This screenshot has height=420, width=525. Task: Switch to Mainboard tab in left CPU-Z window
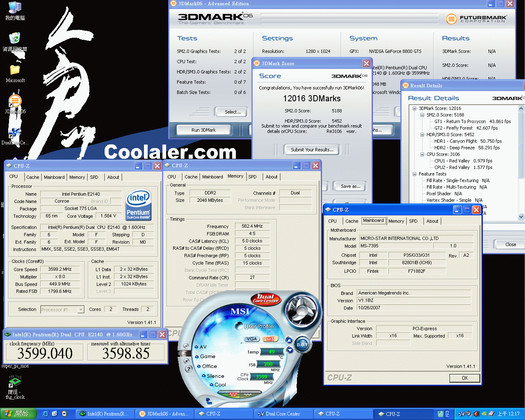click(54, 177)
